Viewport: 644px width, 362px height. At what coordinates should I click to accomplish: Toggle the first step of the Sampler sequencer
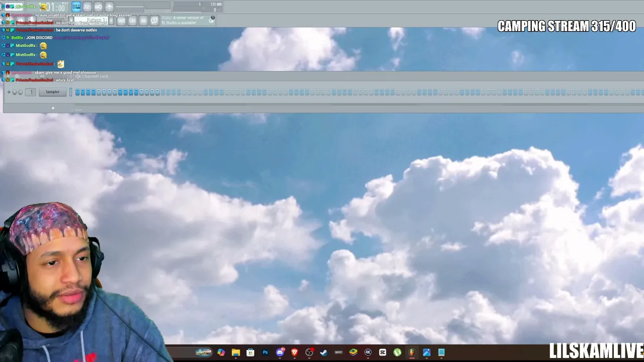tap(77, 92)
